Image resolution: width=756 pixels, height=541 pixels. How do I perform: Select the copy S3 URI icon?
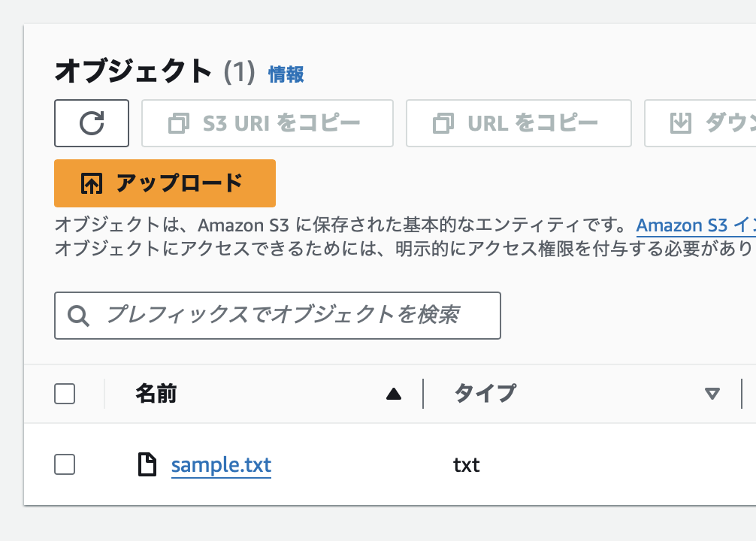click(179, 122)
